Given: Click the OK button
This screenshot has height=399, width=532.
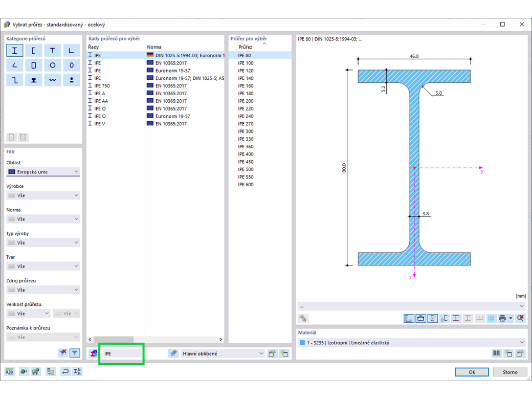Looking at the screenshot, I should [x=472, y=372].
